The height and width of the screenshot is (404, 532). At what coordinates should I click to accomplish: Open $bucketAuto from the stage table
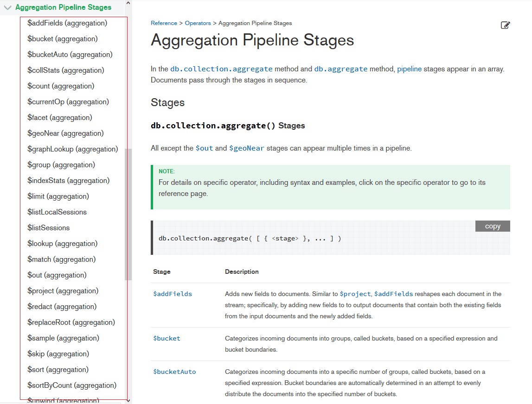174,372
